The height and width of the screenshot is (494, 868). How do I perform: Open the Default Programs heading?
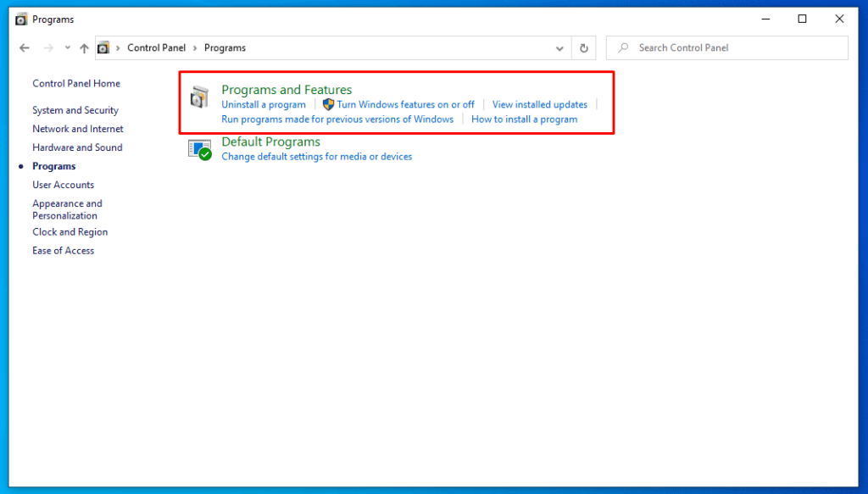pos(270,142)
